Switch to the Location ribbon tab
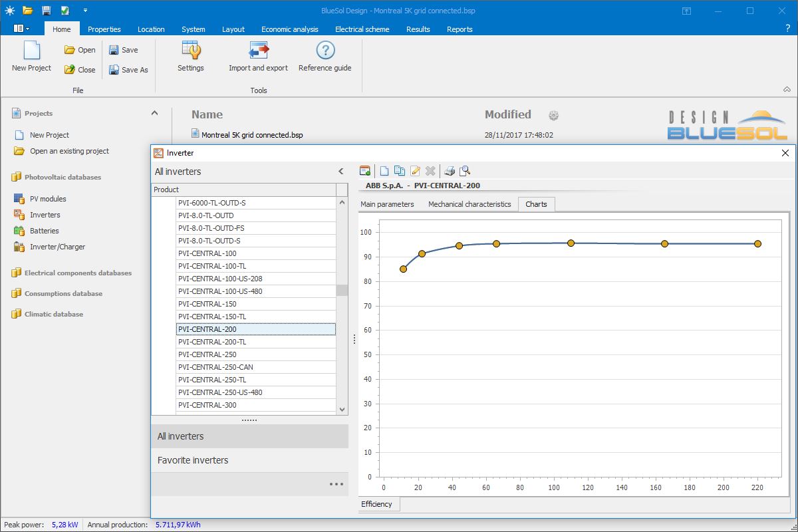 151,29
